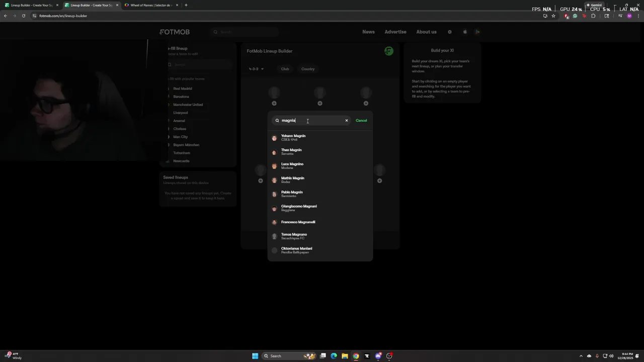This screenshot has height=362, width=644.
Task: Click the header site search box
Action: pyautogui.click(x=245, y=32)
